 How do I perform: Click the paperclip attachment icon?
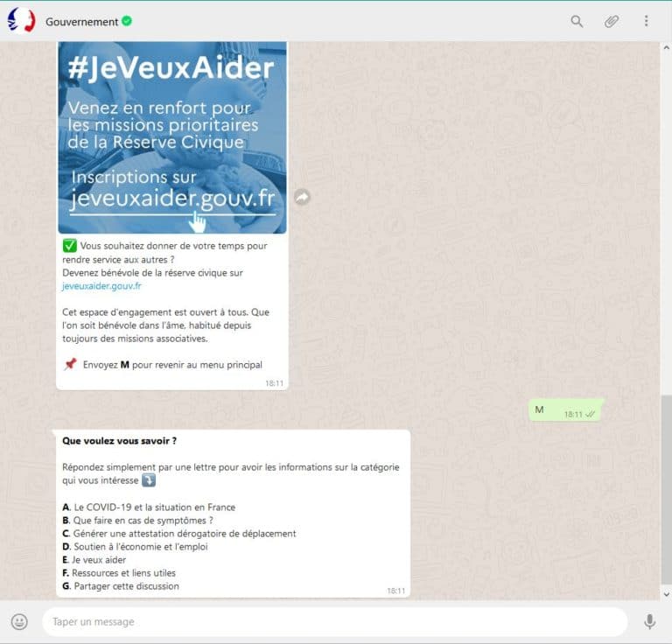[x=611, y=21]
